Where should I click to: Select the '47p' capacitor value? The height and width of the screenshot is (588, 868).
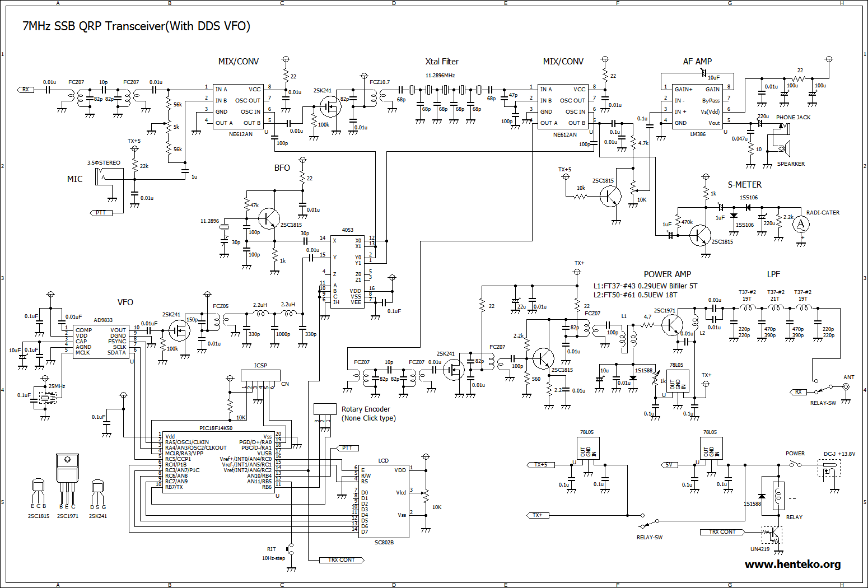pos(513,96)
